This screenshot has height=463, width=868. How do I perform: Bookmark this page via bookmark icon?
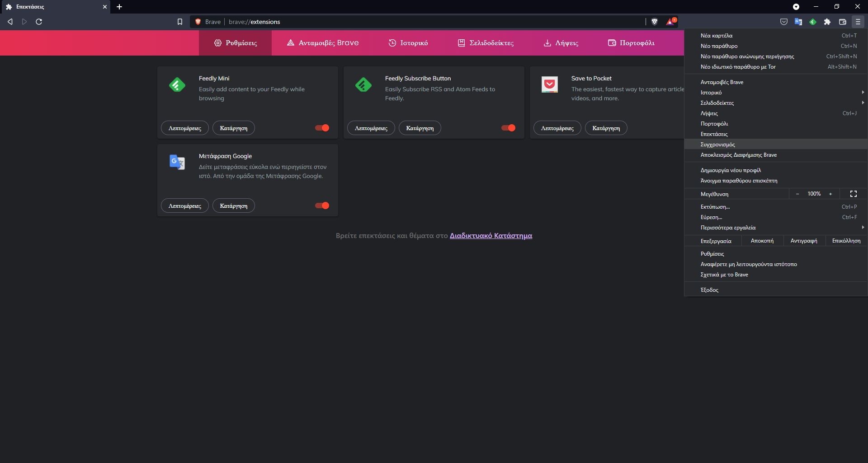click(179, 22)
